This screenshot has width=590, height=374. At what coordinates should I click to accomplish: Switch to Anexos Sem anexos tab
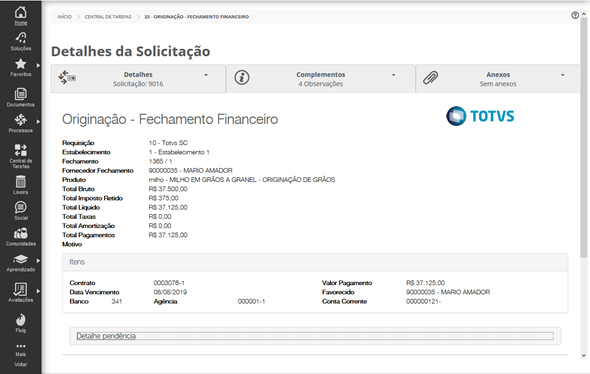498,79
